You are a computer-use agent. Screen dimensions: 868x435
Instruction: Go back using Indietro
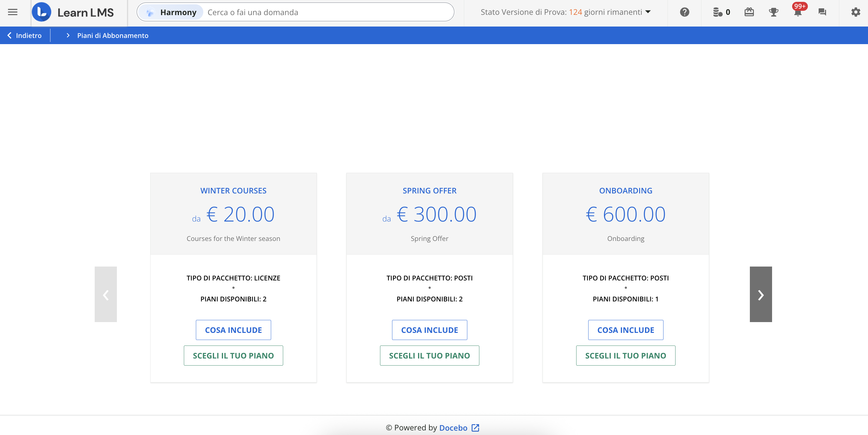coord(24,35)
